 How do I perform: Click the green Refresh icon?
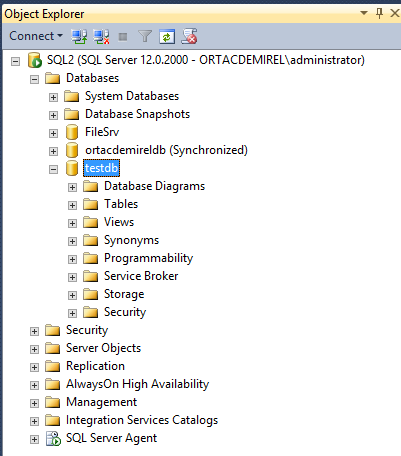tap(167, 36)
